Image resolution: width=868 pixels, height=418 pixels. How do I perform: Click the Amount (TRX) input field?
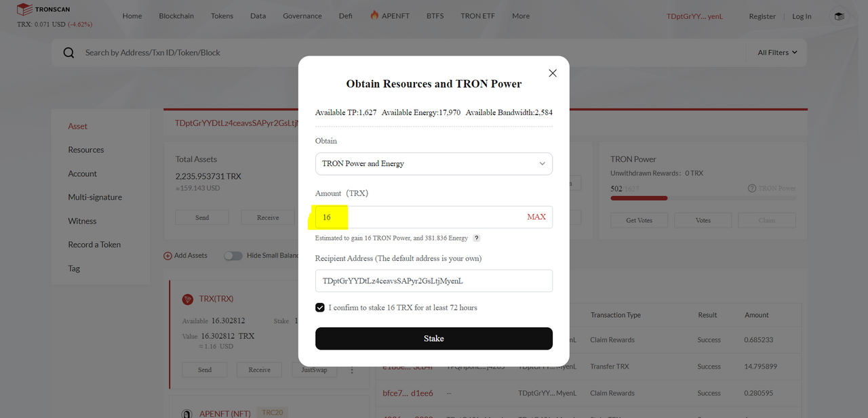[x=434, y=217]
